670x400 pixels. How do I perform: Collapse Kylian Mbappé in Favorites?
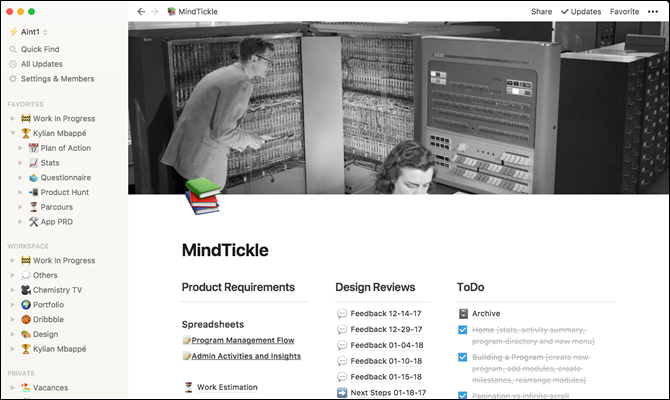(12, 133)
